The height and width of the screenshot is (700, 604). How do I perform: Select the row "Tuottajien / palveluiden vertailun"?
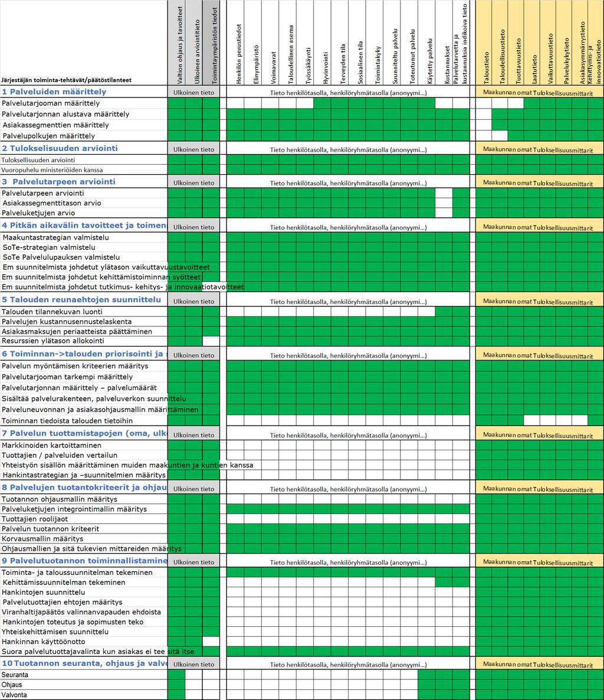[x=60, y=456]
